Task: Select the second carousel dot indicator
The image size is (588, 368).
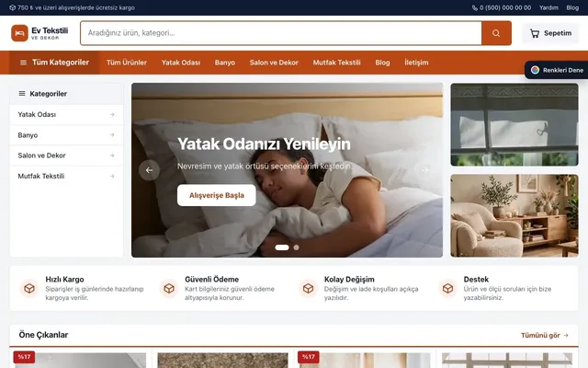Action: click(x=296, y=247)
